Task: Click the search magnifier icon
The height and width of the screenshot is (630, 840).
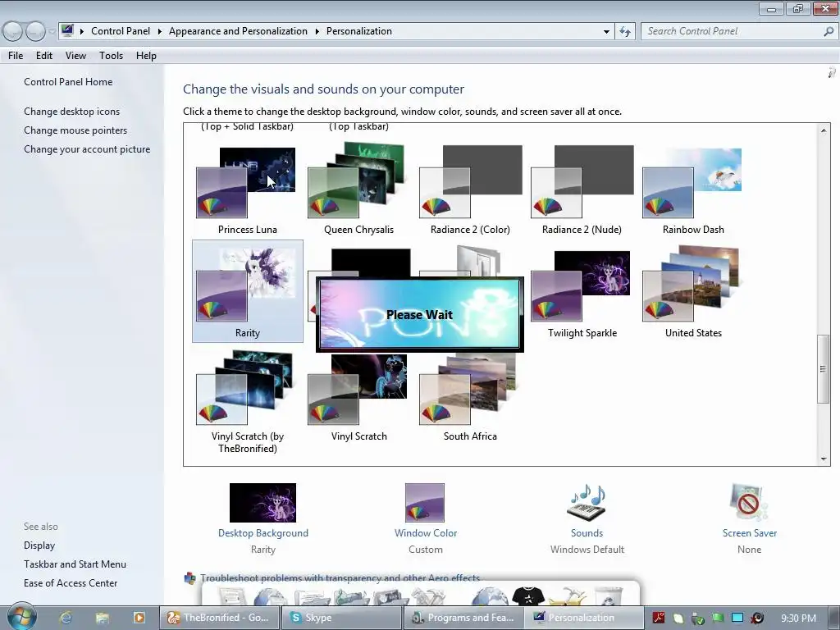Action: 829,31
